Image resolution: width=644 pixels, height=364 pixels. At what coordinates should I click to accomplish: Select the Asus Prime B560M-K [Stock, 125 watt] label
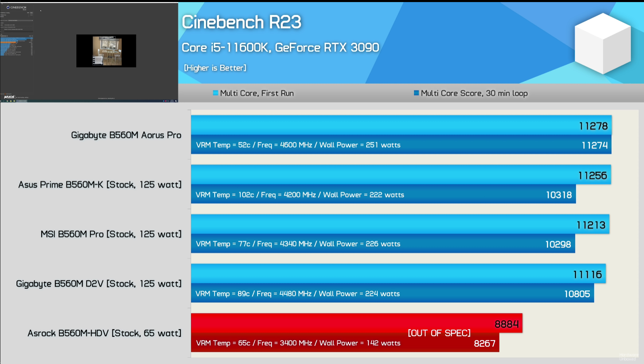click(99, 185)
